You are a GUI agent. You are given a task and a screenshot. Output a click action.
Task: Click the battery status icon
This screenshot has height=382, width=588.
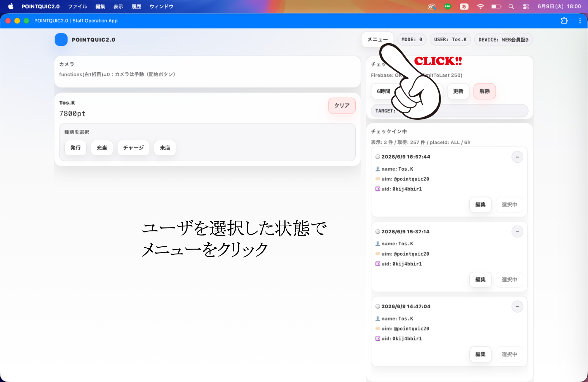pyautogui.click(x=496, y=6)
